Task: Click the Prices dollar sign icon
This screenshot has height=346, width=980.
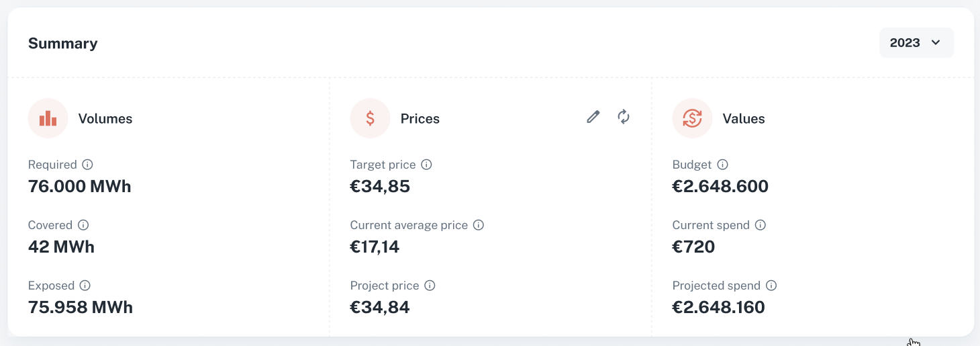Action: [x=370, y=119]
